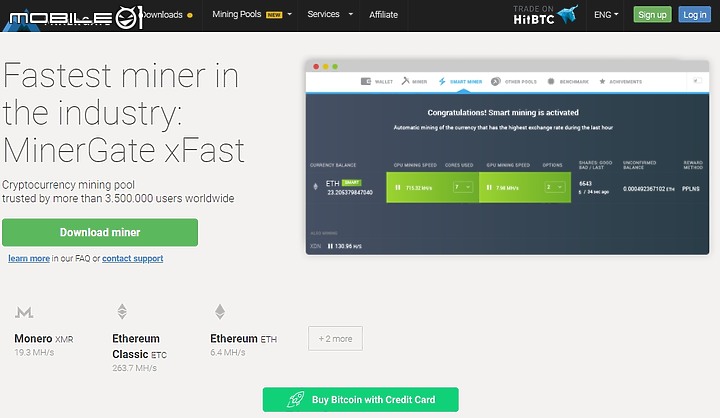Click the lightning Smart Miner icon
This screenshot has width=720, height=418.
point(442,81)
